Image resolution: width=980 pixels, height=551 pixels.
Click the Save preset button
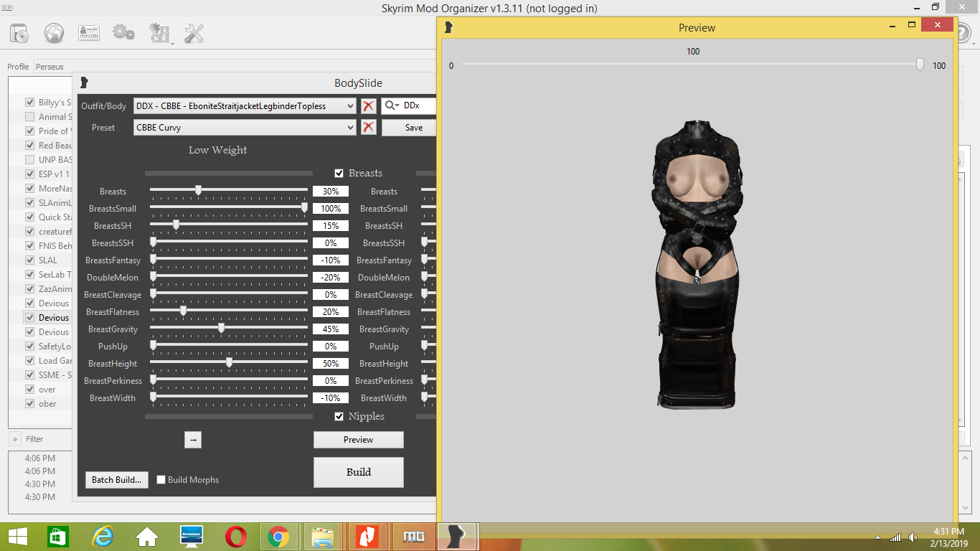pyautogui.click(x=409, y=128)
